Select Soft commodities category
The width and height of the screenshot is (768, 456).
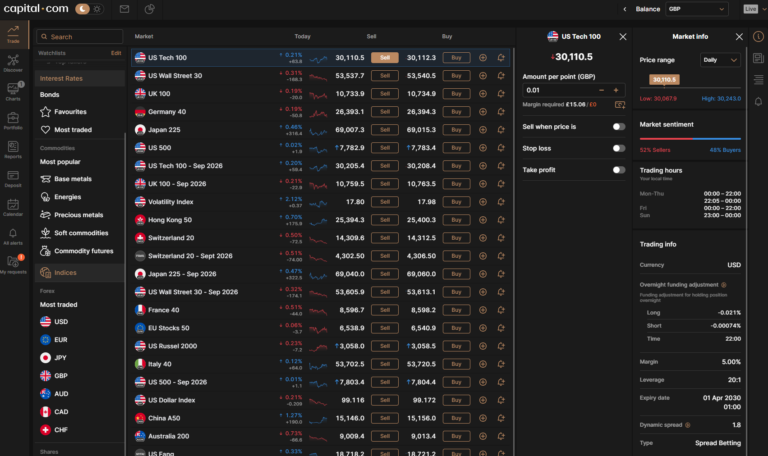click(x=79, y=233)
